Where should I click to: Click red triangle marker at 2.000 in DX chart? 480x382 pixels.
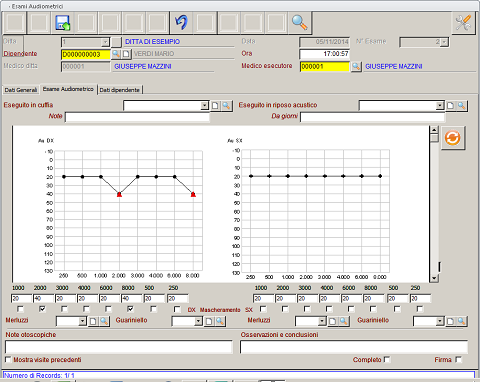[x=119, y=194]
